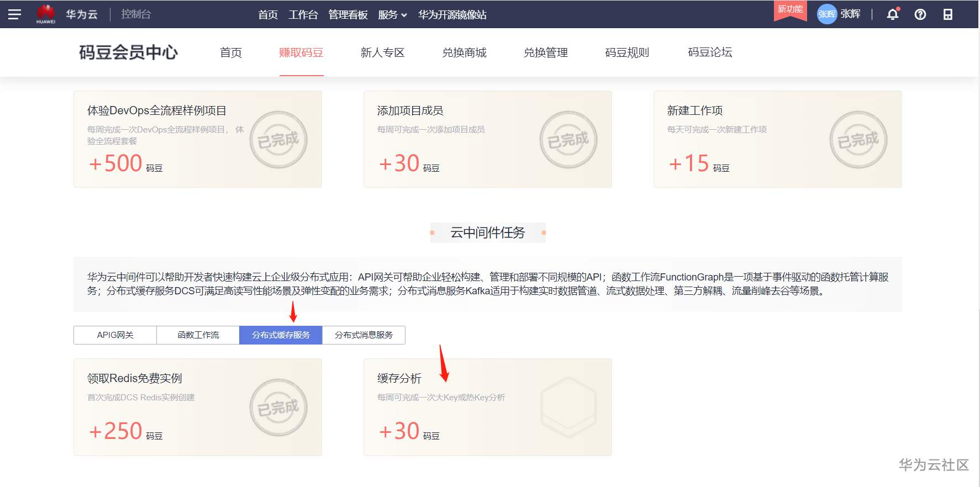Screen dimensions: 980x487
Task: Open the 码豆规则 tab
Action: [627, 52]
